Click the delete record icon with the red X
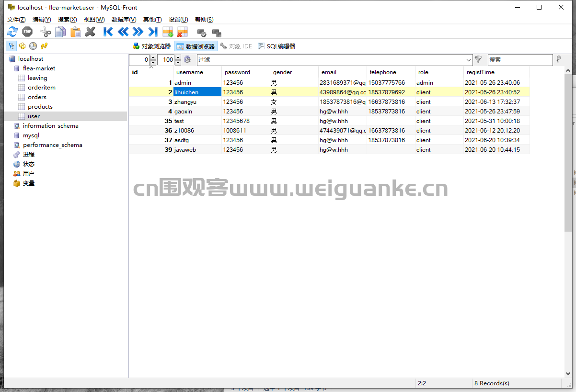 (183, 32)
